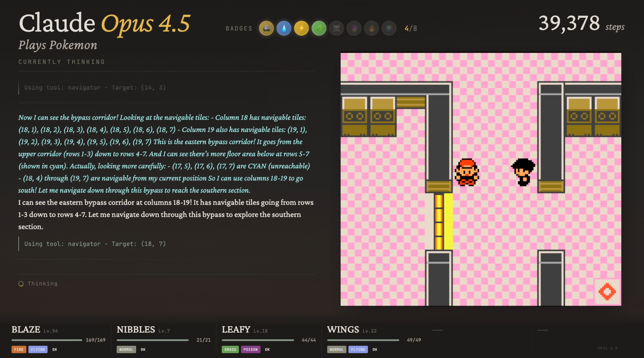Click LEAFY's HP bar
The image size is (644, 358).
click(x=258, y=340)
